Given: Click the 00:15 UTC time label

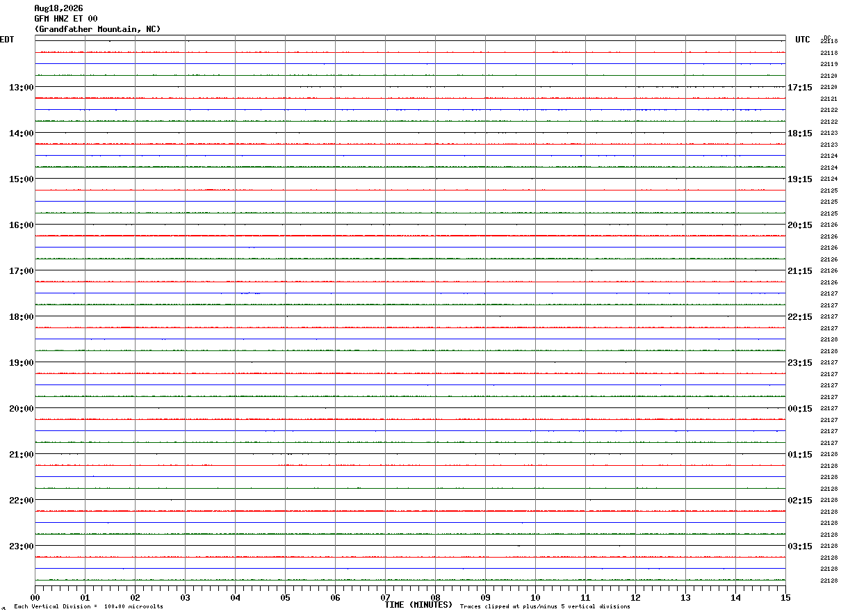Looking at the screenshot, I should pos(800,409).
